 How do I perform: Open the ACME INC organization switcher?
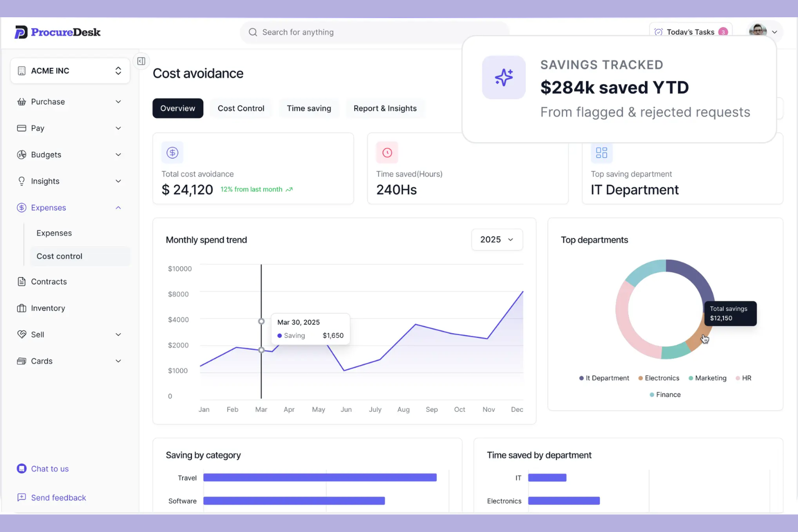[x=70, y=71]
